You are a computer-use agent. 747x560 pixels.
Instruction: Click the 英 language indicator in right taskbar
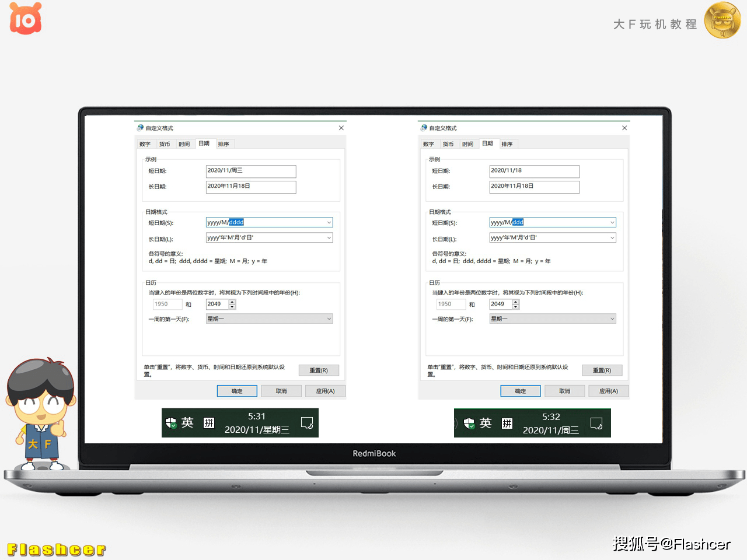click(486, 423)
